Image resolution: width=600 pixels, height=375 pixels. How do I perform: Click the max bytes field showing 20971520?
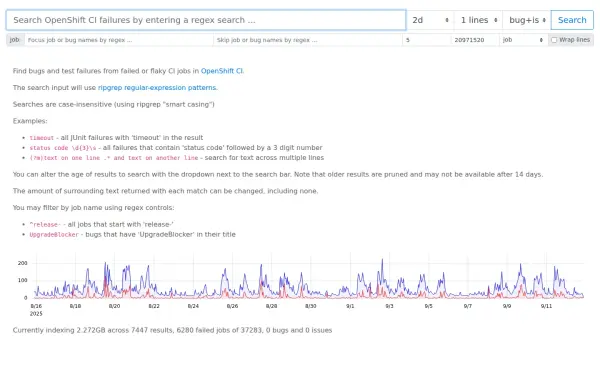pyautogui.click(x=475, y=40)
